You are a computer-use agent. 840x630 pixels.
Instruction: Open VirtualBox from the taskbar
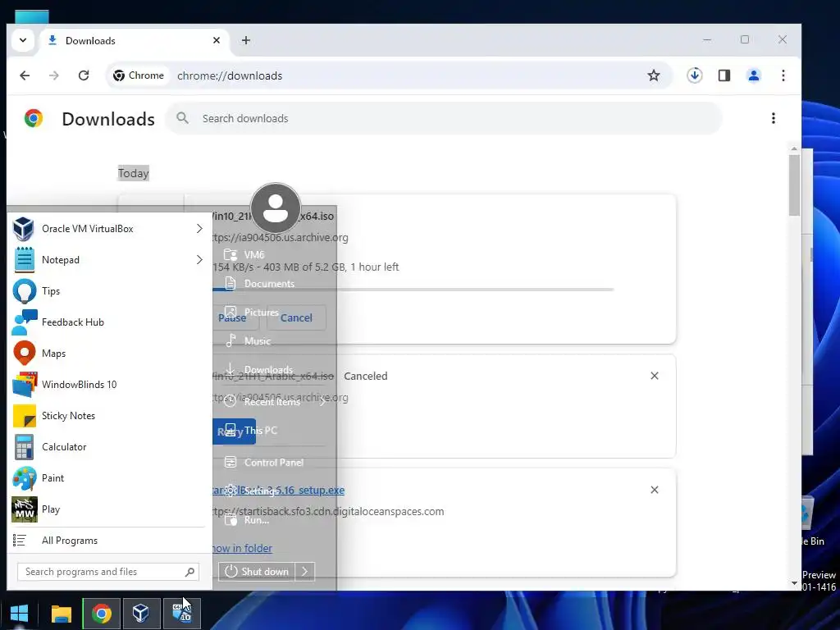(141, 613)
